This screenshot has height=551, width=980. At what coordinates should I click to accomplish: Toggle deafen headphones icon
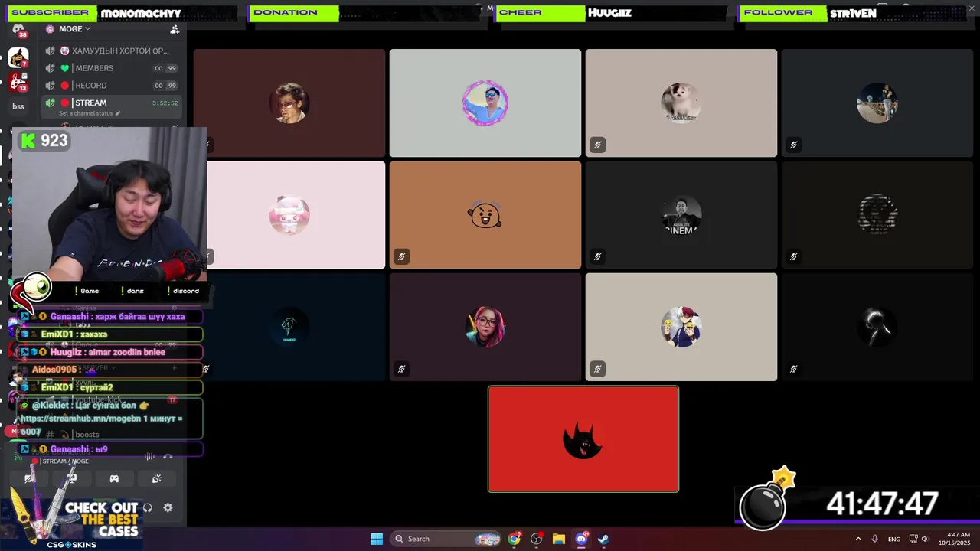(x=148, y=507)
